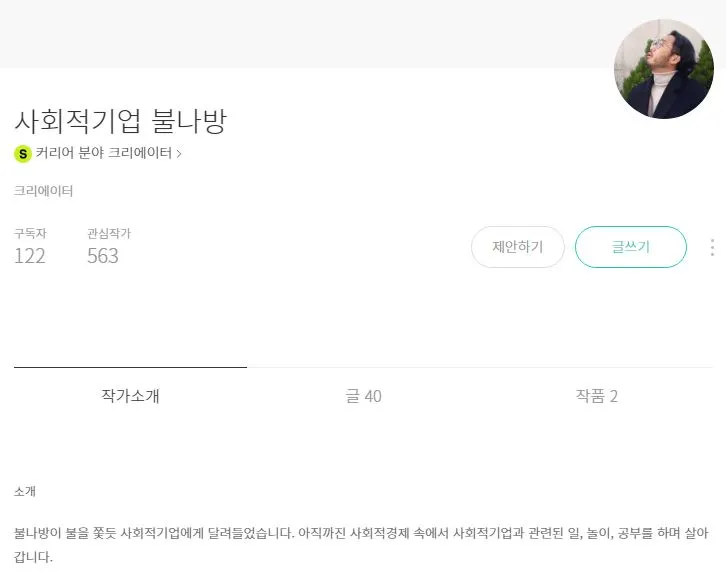This screenshot has height=579, width=726.
Task: Click the 관심작가 label
Action: pyautogui.click(x=109, y=233)
